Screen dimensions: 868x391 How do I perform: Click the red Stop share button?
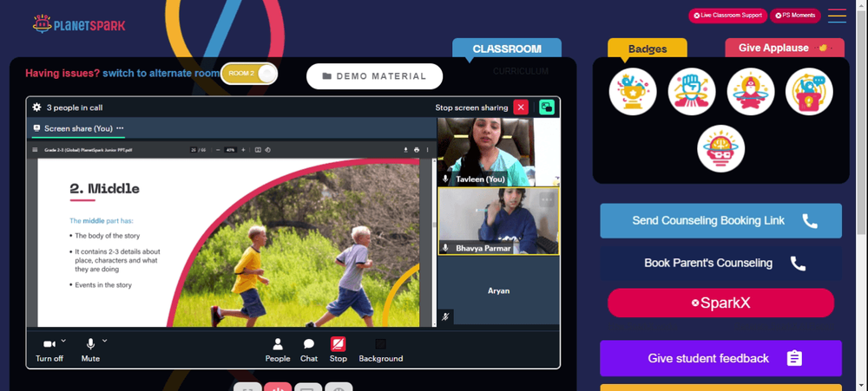click(x=339, y=350)
